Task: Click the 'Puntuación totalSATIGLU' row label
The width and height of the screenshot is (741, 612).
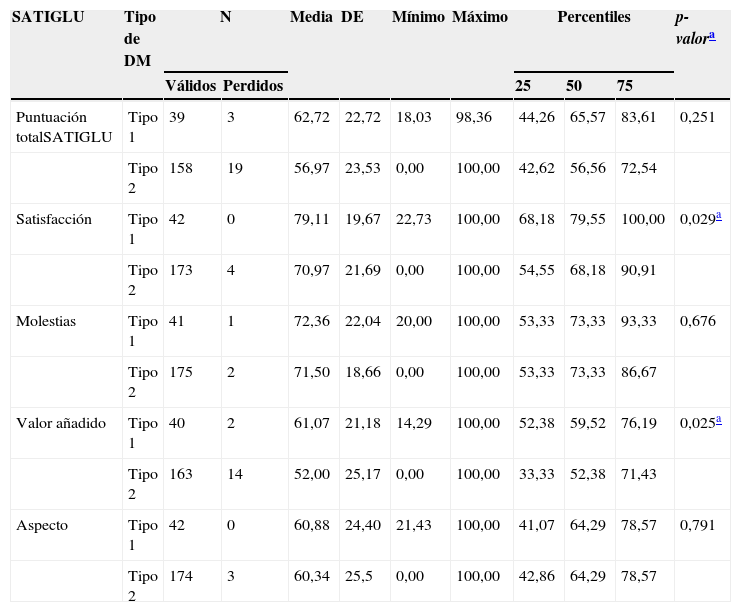Action: [64, 127]
